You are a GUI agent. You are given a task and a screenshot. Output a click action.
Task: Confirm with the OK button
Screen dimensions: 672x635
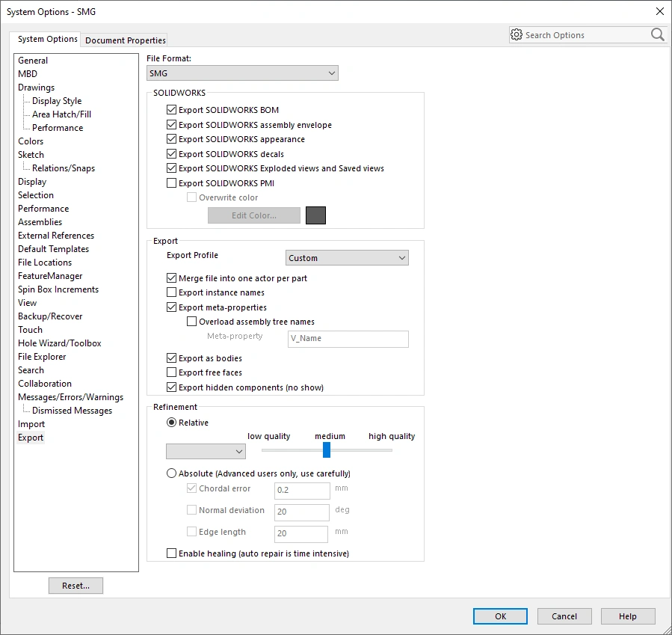501,616
